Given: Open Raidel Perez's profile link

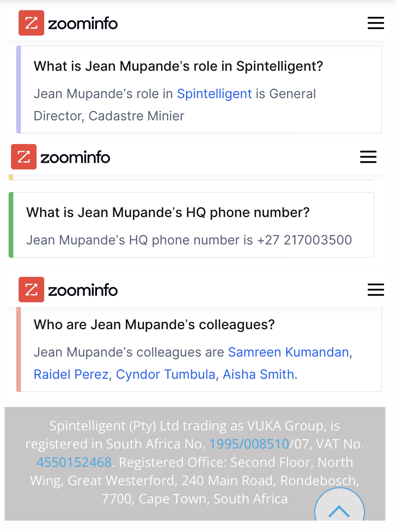Looking at the screenshot, I should pos(71,374).
